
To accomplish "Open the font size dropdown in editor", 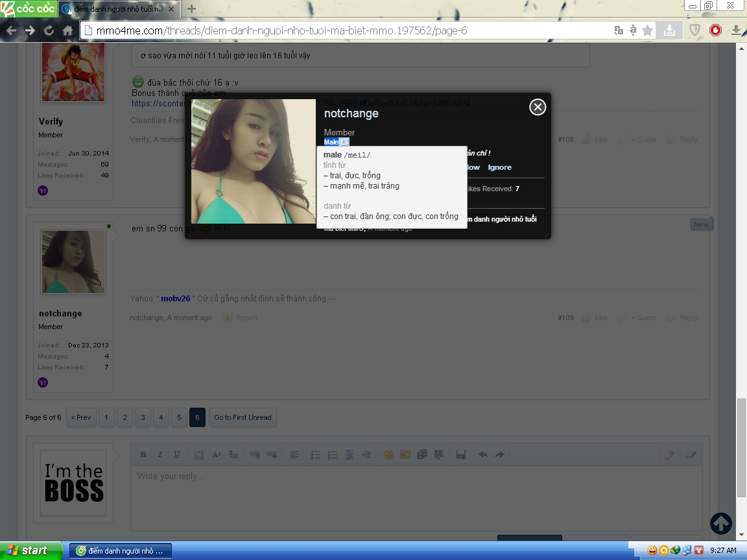I will (x=217, y=454).
